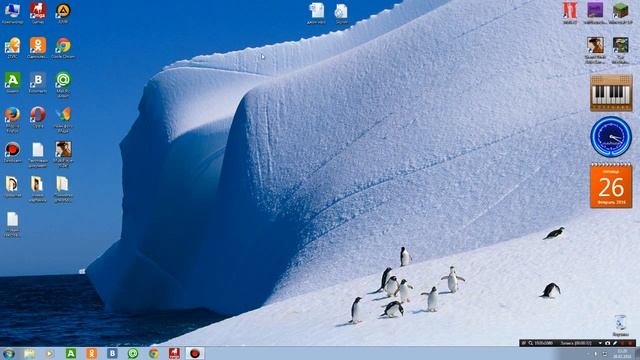Click the taskbar clock and date

[622, 354]
